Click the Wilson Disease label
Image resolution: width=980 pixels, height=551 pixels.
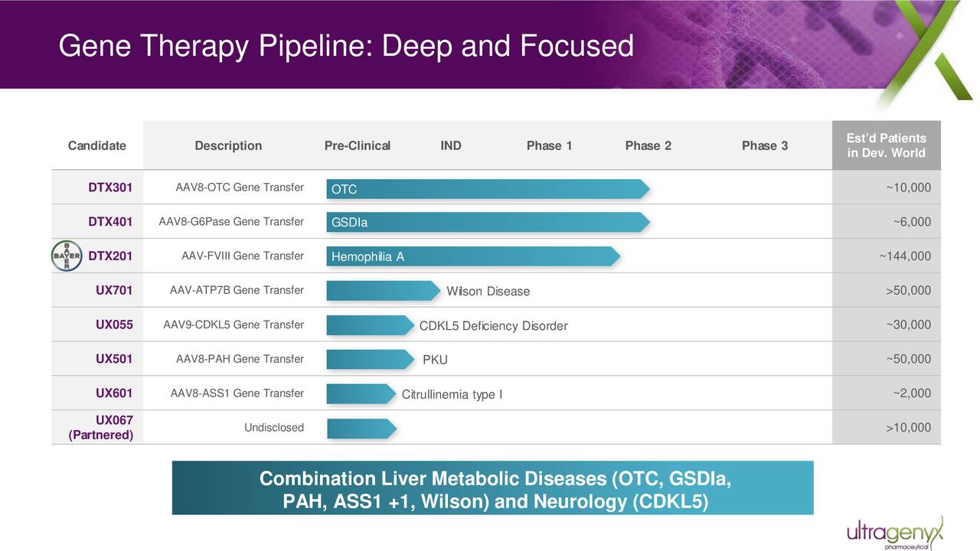488,292
